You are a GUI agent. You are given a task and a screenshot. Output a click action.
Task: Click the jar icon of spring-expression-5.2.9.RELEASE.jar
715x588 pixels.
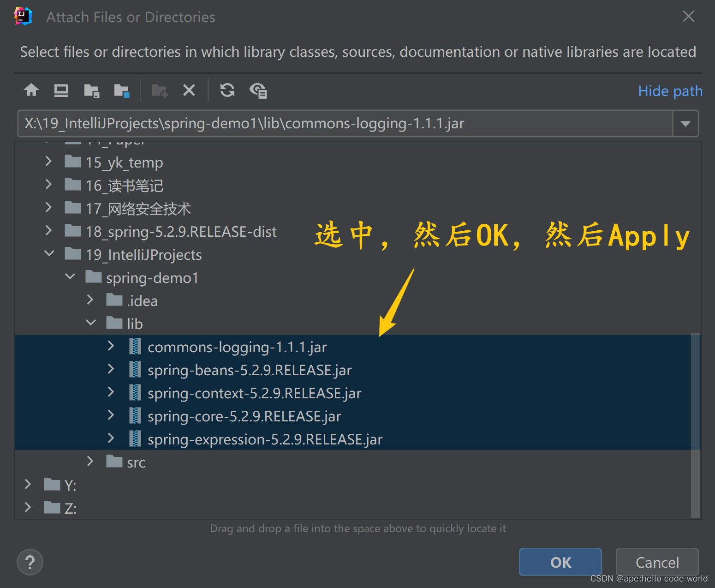135,439
